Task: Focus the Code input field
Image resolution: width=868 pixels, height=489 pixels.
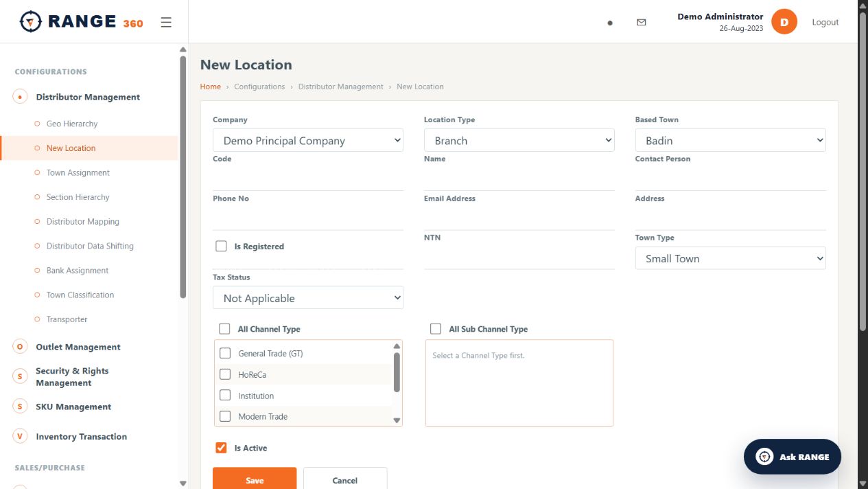Action: (x=308, y=179)
